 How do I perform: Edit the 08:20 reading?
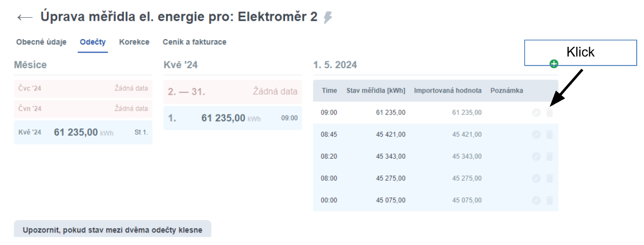pos(536,157)
